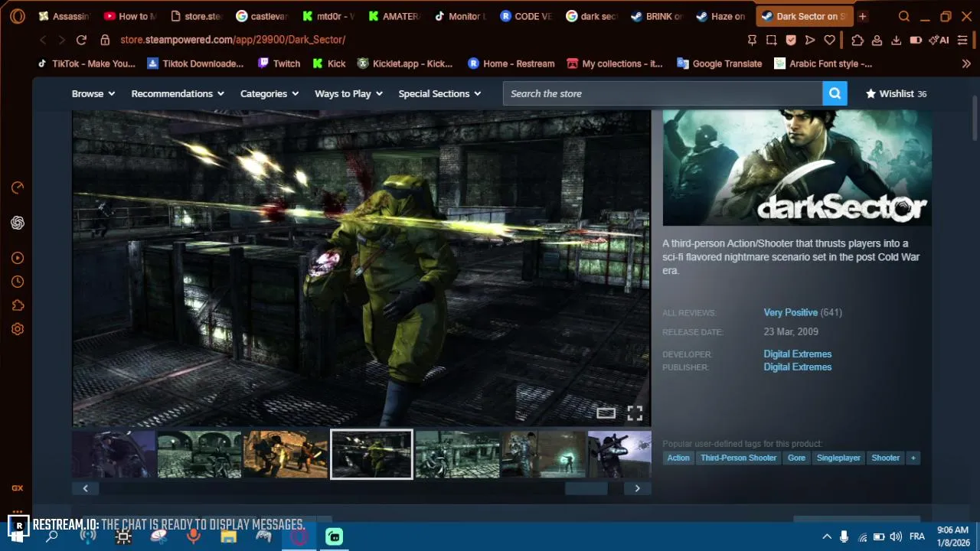Click the Opera GX logo menu icon
The width and height of the screenshot is (980, 551).
tap(18, 16)
